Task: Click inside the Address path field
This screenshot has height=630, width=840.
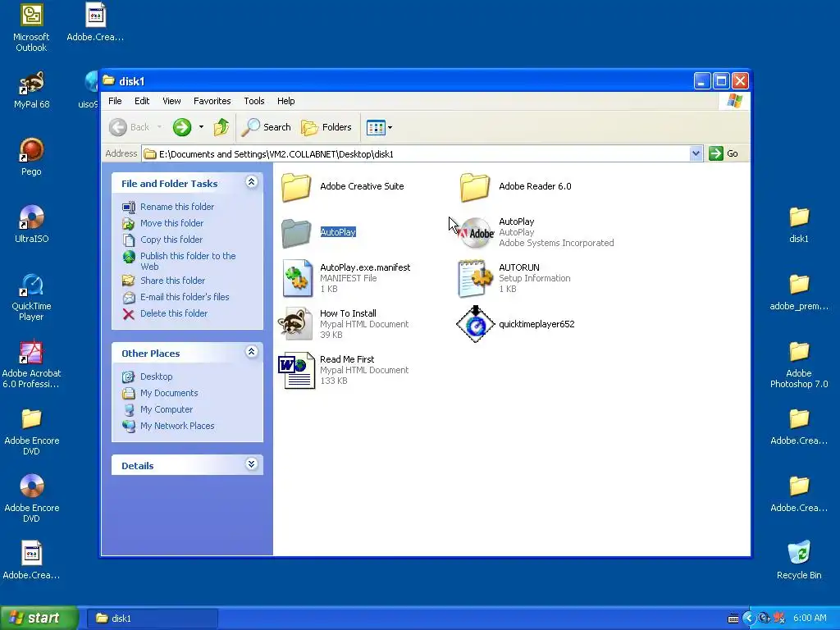Action: click(x=416, y=153)
